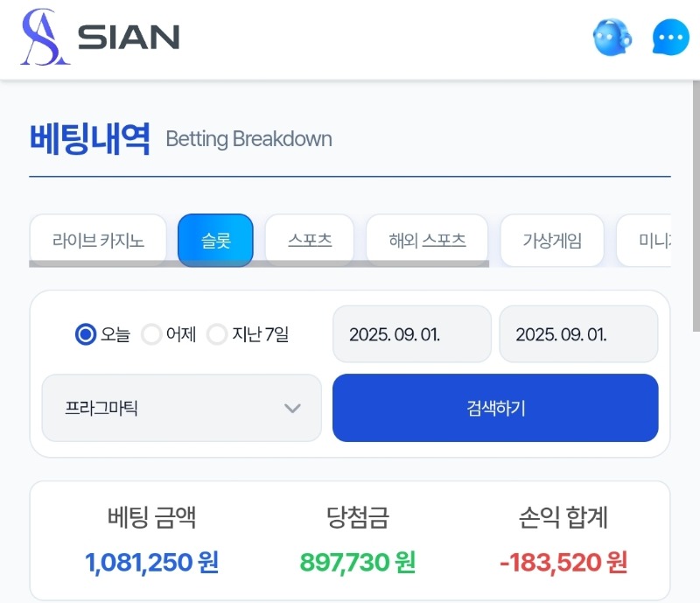
Task: Switch to the 가상게임 tab
Action: [x=552, y=241]
